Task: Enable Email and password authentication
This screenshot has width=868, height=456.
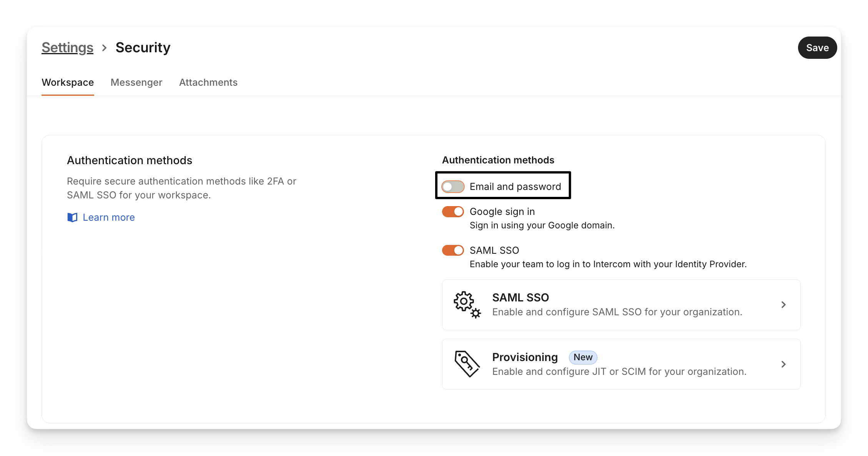Action: (453, 187)
